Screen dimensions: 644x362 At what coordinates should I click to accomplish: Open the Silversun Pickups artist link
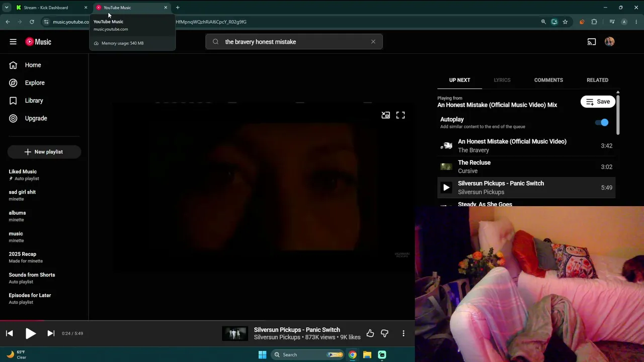pos(277,337)
